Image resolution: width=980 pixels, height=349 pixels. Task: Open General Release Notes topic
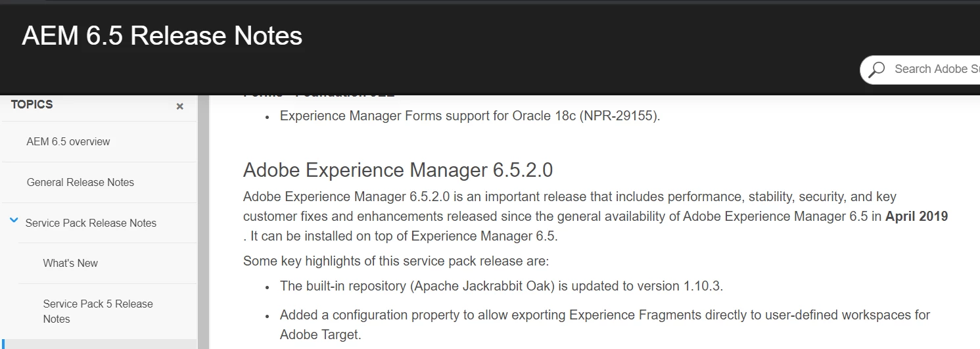point(80,182)
